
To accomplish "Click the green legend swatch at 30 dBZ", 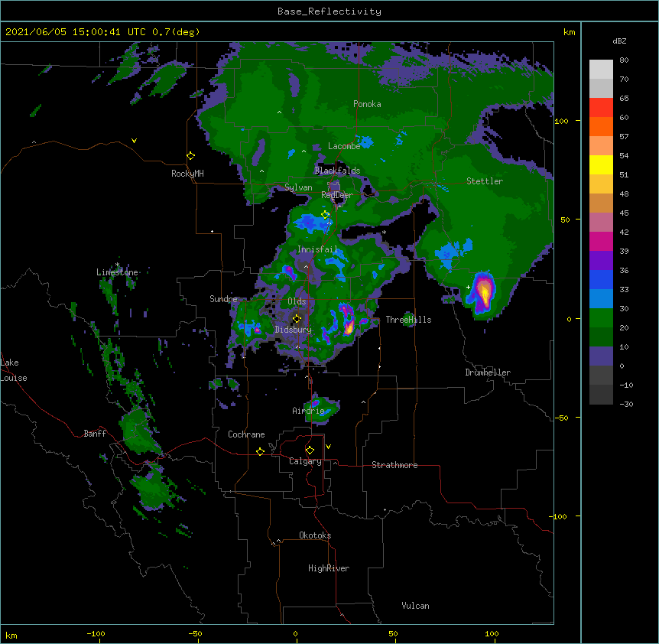I will [x=601, y=318].
